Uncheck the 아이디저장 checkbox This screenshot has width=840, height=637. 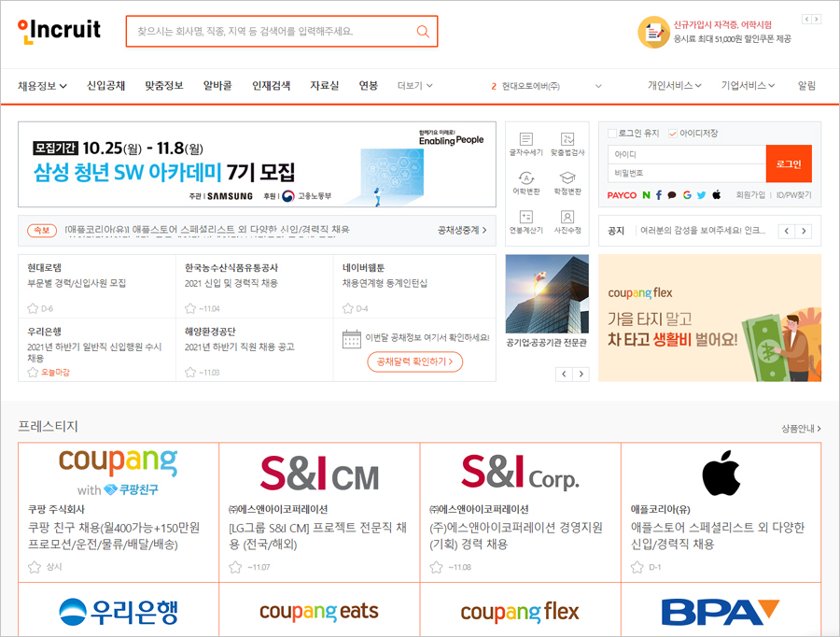point(673,133)
